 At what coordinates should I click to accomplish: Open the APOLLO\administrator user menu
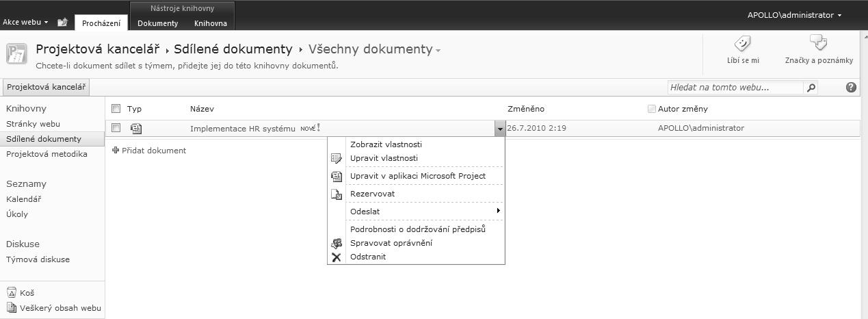tap(794, 15)
